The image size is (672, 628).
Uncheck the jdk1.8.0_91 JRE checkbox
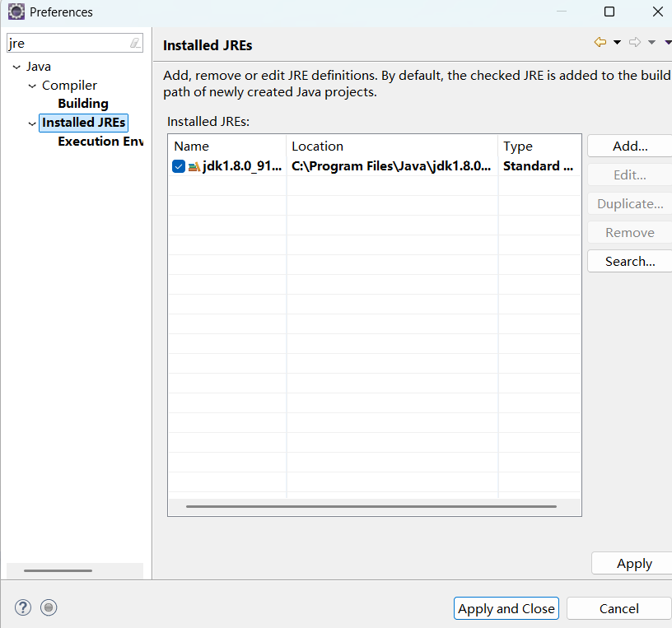coord(178,166)
